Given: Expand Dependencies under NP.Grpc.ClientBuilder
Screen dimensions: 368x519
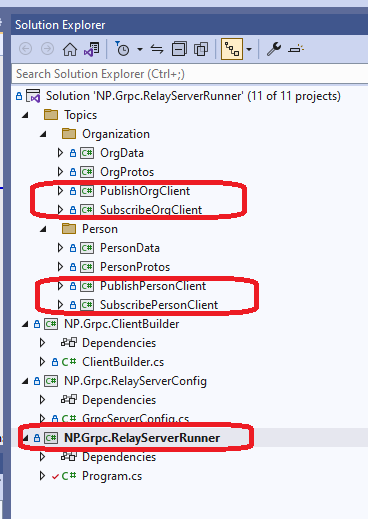Looking at the screenshot, I should tap(42, 343).
